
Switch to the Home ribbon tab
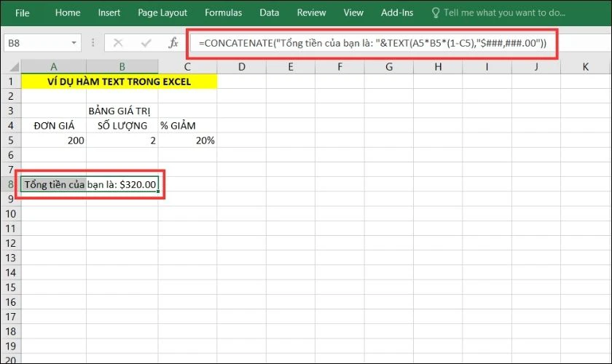[x=68, y=13]
